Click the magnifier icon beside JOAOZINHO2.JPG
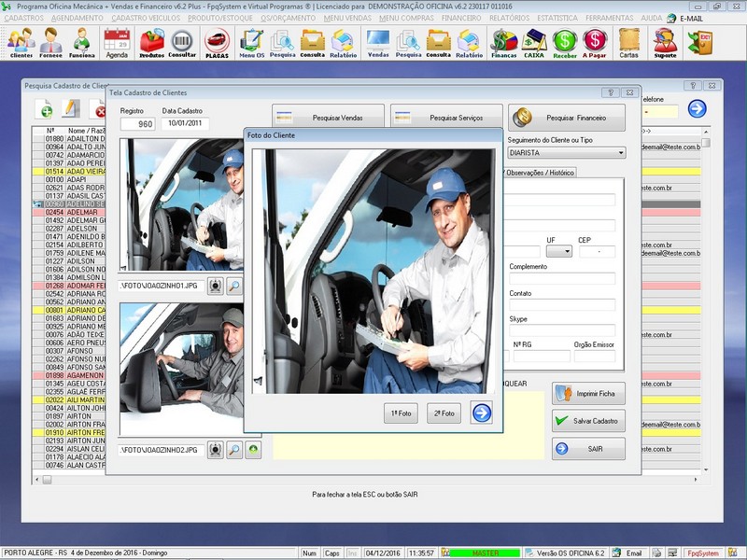This screenshot has width=747, height=560. pyautogui.click(x=234, y=450)
